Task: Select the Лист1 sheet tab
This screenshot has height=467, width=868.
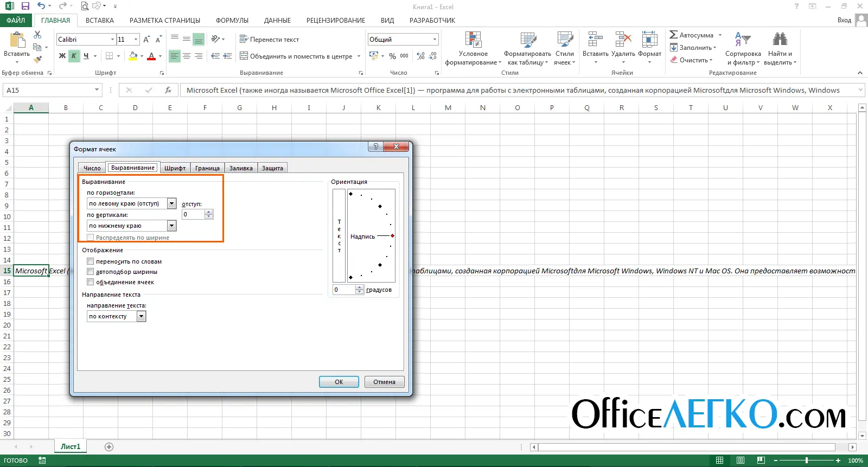Action: coord(71,447)
